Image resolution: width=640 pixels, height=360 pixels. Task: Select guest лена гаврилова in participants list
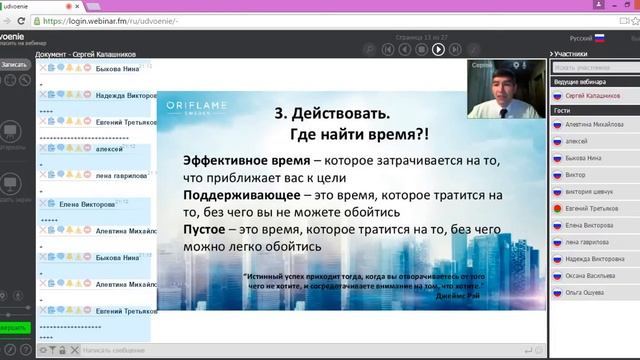595,242
